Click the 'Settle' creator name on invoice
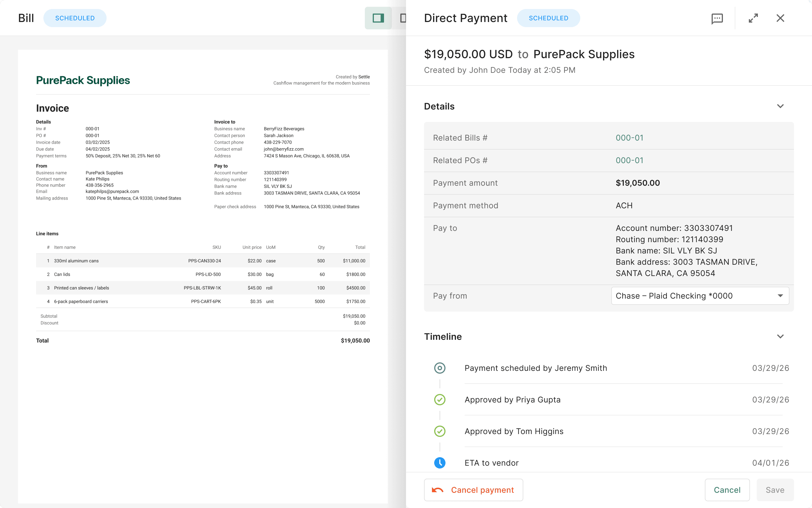 pyautogui.click(x=364, y=76)
